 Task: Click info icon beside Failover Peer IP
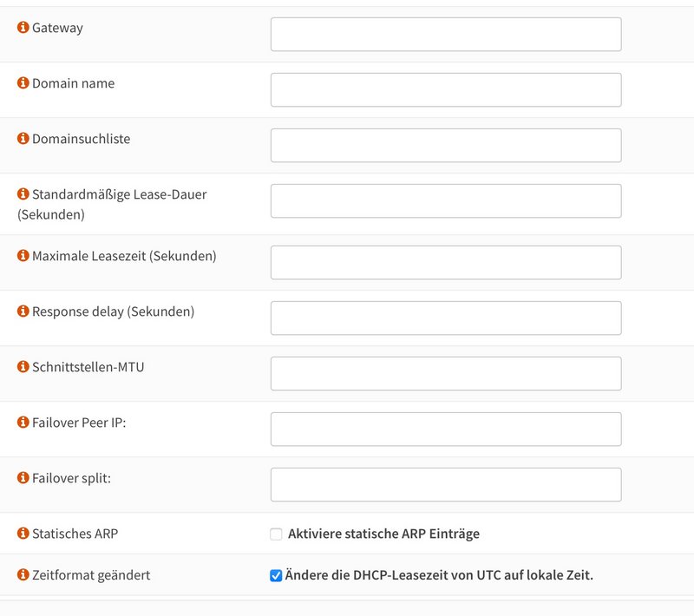pos(23,423)
